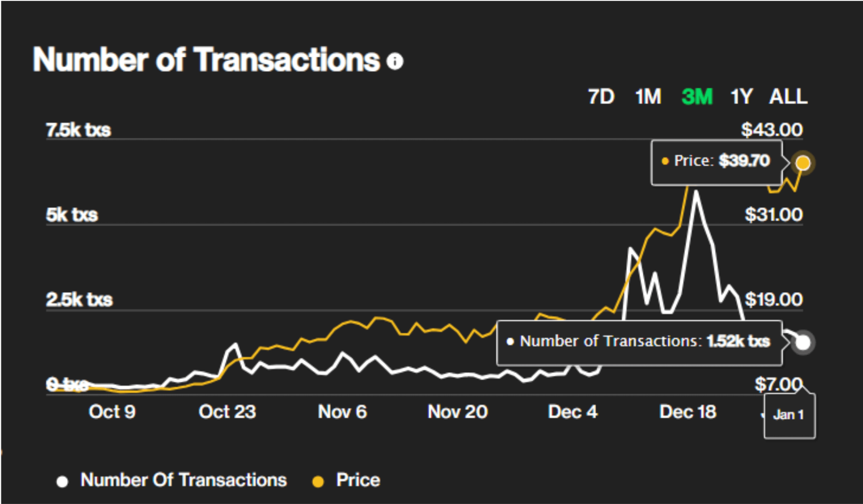Click the yellow Price legend dot
Screen dimensions: 863x504
pos(318,480)
